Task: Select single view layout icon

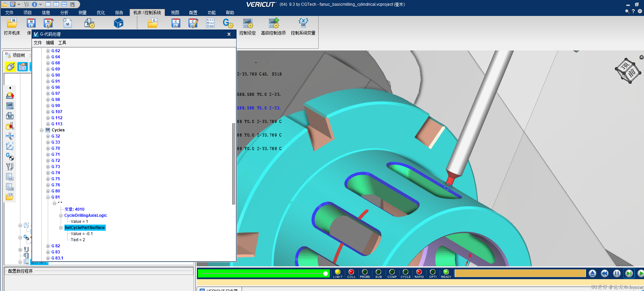Action: point(48,4)
